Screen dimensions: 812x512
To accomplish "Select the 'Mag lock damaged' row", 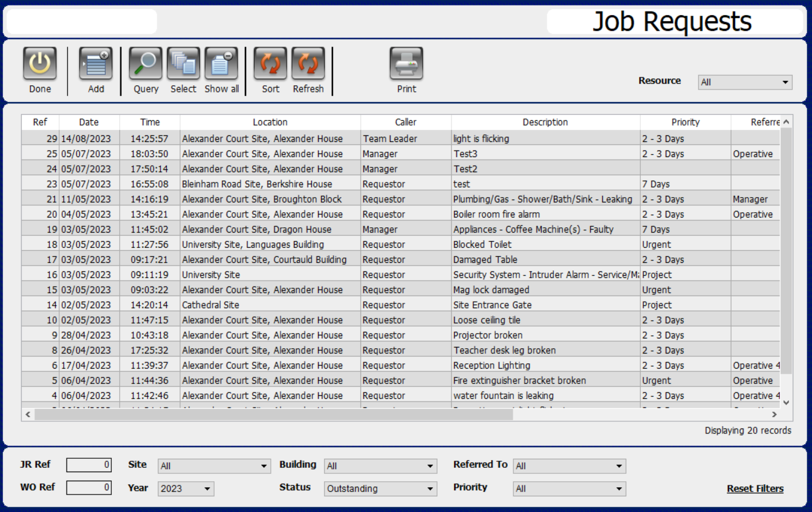I will click(x=401, y=290).
